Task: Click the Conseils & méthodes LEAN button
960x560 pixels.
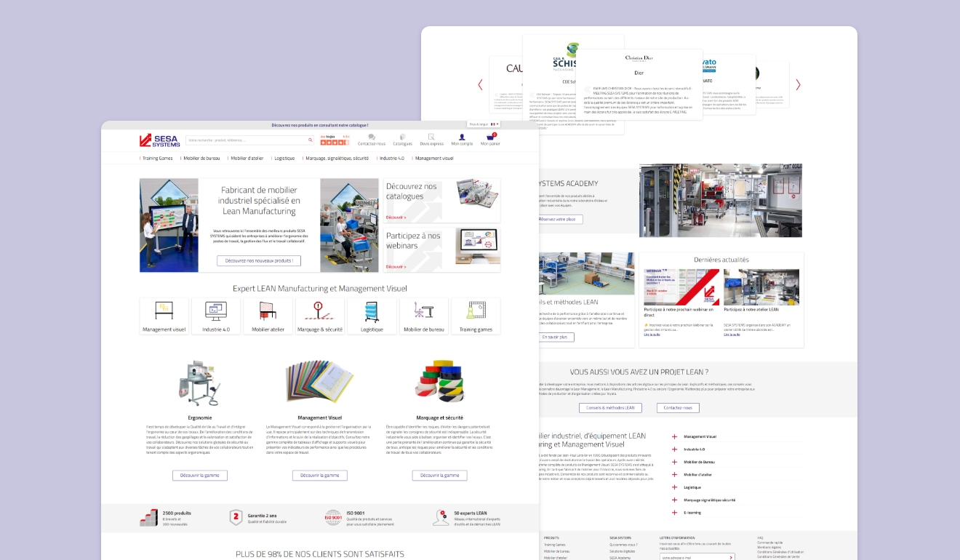Action: 610,408
